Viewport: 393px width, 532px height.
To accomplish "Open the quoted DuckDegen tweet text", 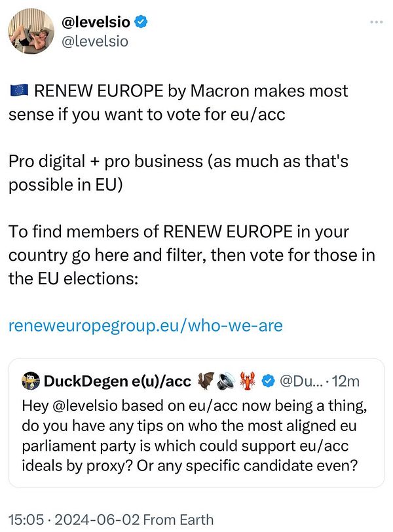I will point(195,436).
